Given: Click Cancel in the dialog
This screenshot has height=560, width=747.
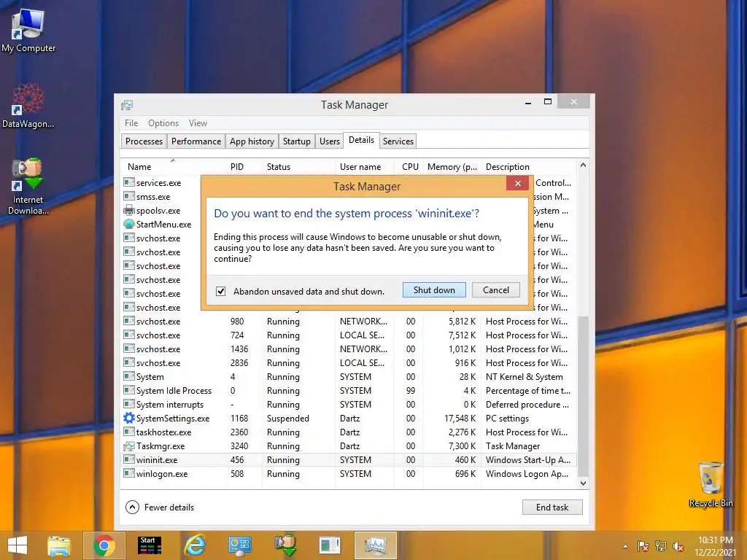Looking at the screenshot, I should [x=496, y=290].
